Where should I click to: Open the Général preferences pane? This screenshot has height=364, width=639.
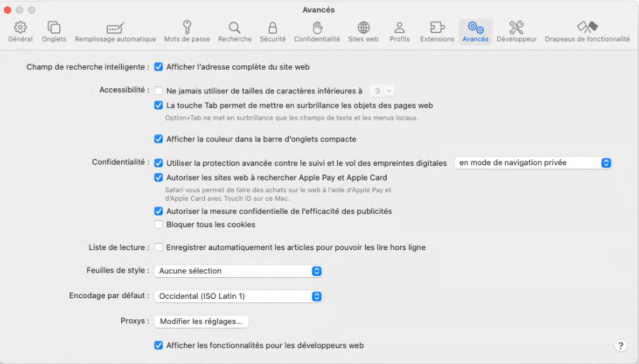20,32
